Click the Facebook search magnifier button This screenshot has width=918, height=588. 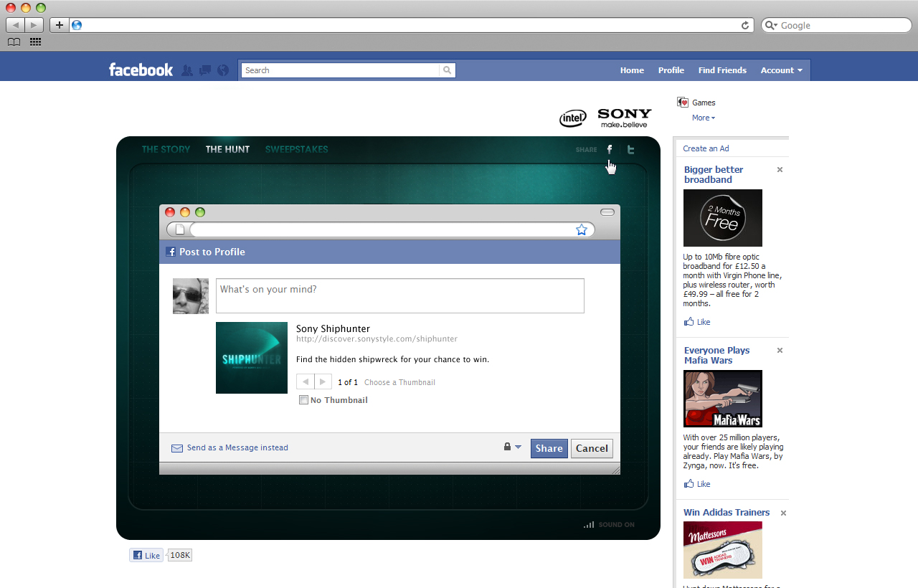[x=448, y=70]
